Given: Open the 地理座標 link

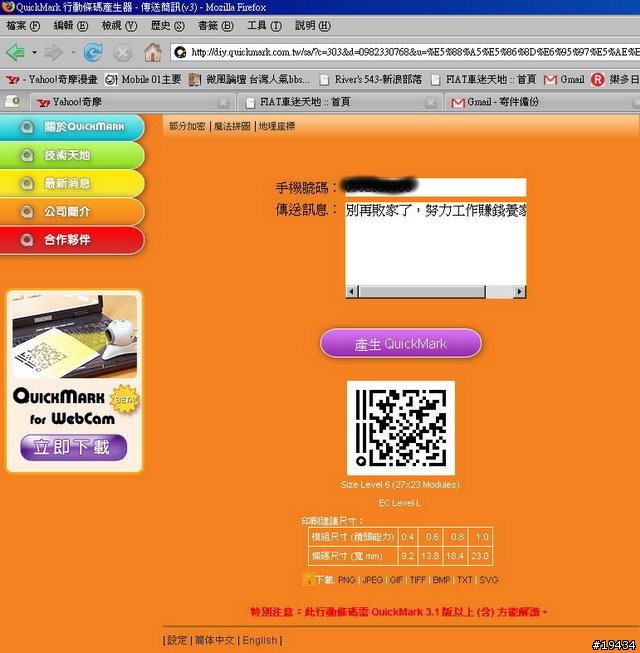Looking at the screenshot, I should [x=277, y=126].
